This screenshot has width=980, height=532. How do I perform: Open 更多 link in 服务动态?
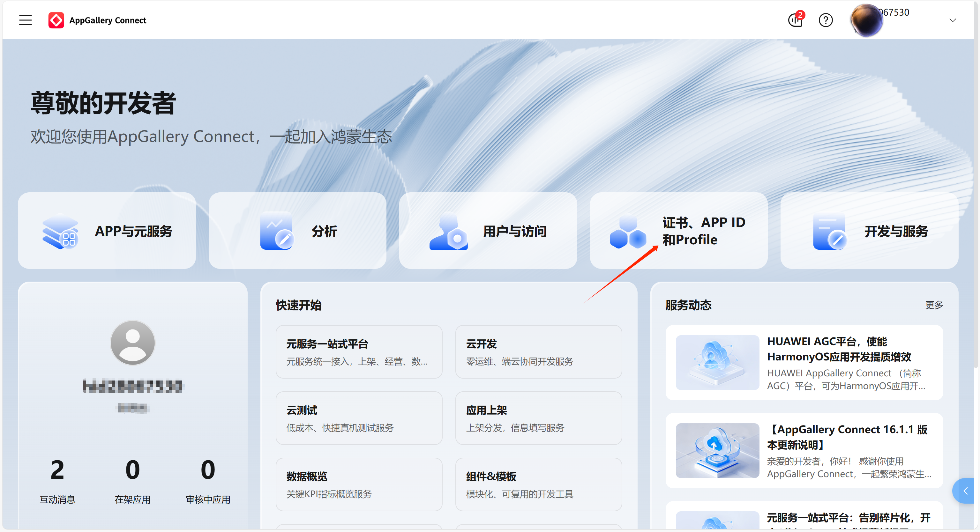pos(934,305)
